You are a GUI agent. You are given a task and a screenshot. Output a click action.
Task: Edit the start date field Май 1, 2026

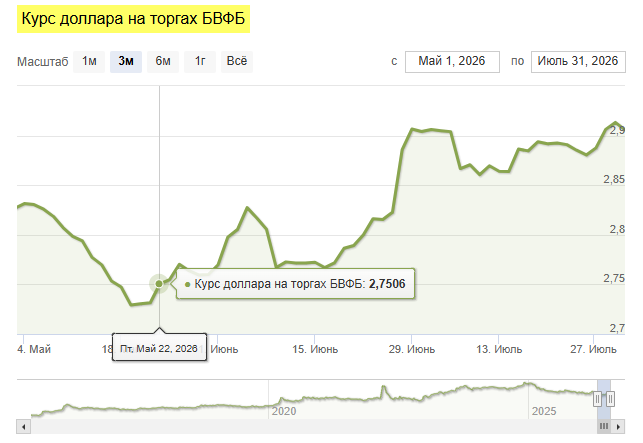[x=452, y=62]
